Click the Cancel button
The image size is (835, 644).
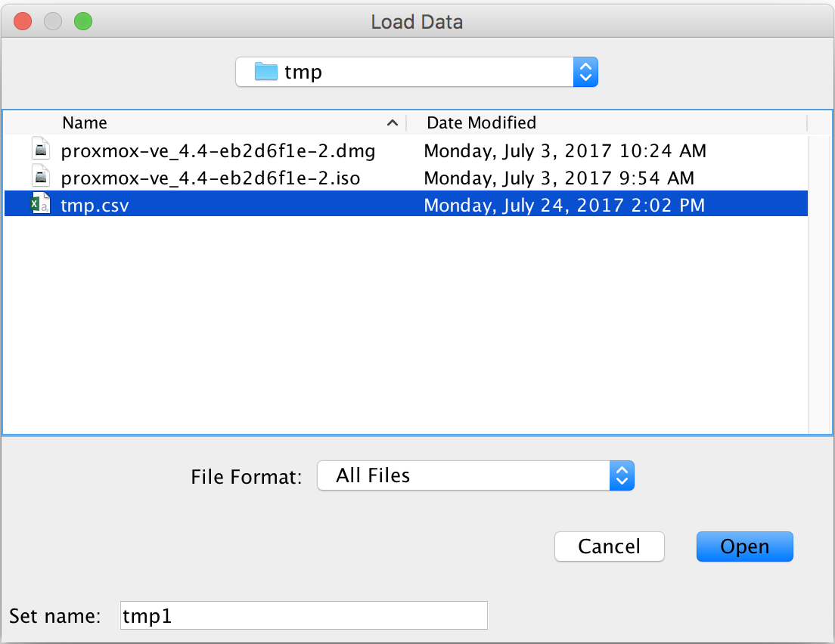(609, 546)
